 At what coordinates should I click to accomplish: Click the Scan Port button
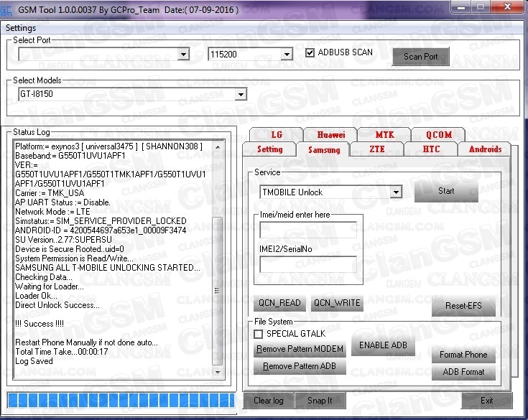pos(420,57)
